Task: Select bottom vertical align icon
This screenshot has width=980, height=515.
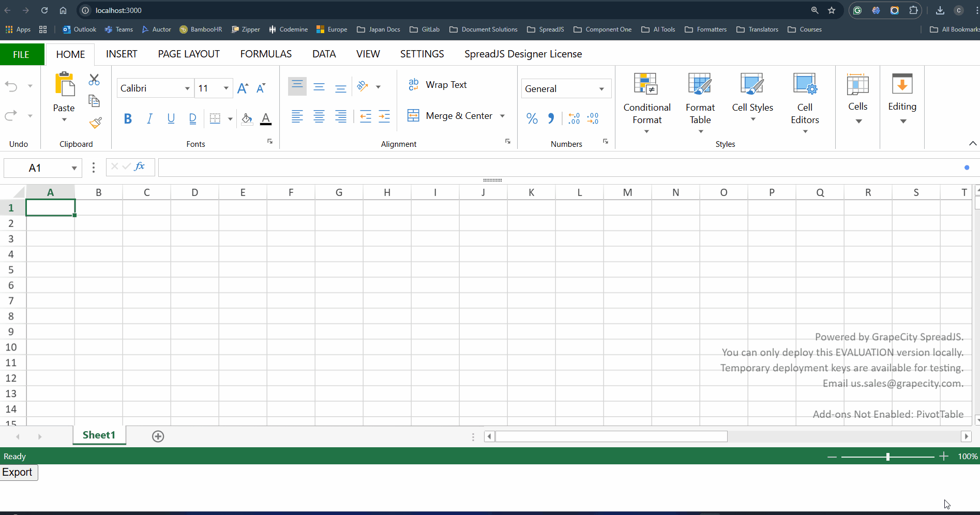Action: click(x=340, y=88)
